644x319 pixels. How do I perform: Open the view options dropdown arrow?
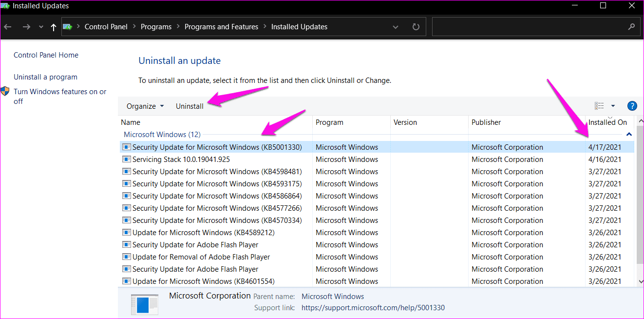[x=613, y=106]
